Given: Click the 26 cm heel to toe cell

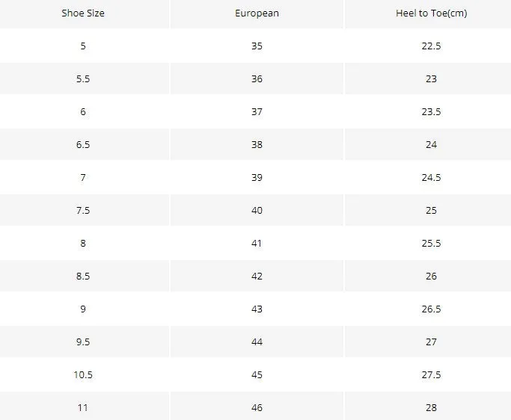Looking at the screenshot, I should [x=431, y=276].
